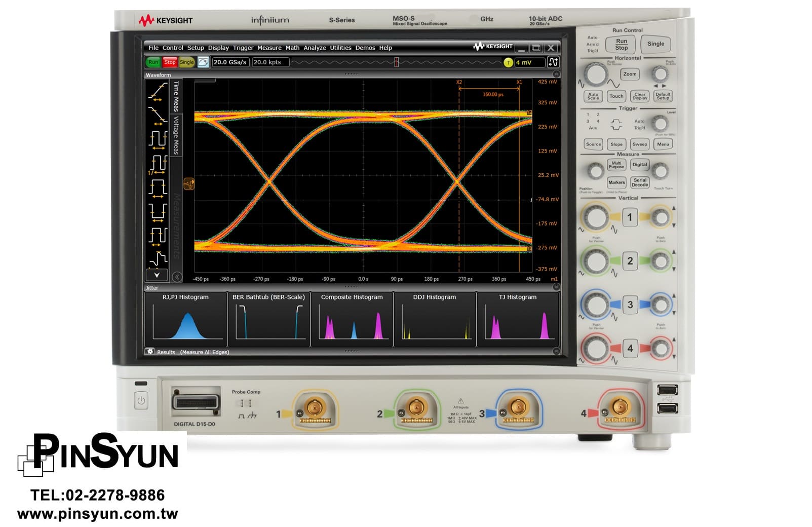Select the period measurement icon
This screenshot has height=527, width=812.
coord(158,139)
